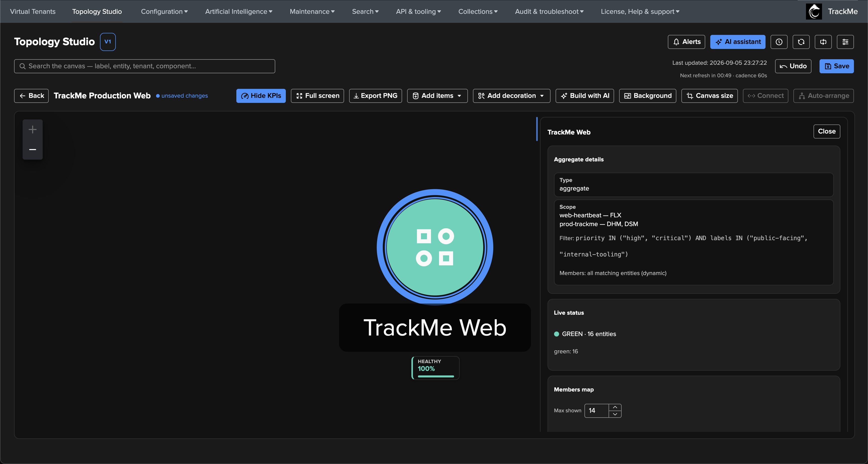868x464 pixels.
Task: Open the clock history icon button
Action: pyautogui.click(x=779, y=42)
